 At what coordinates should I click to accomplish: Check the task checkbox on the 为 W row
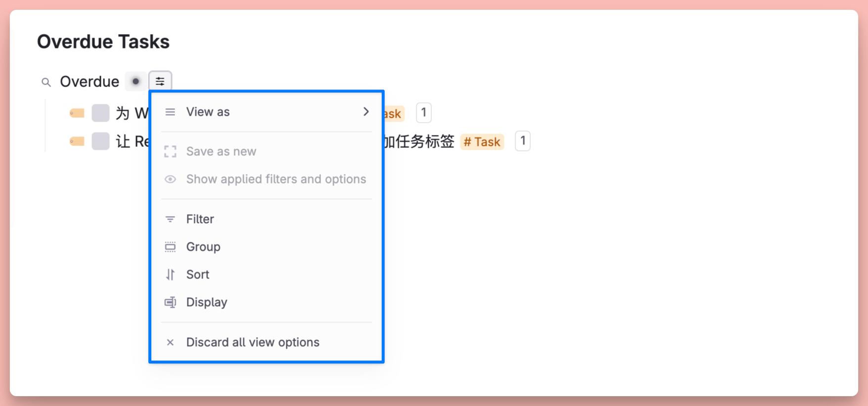coord(100,113)
